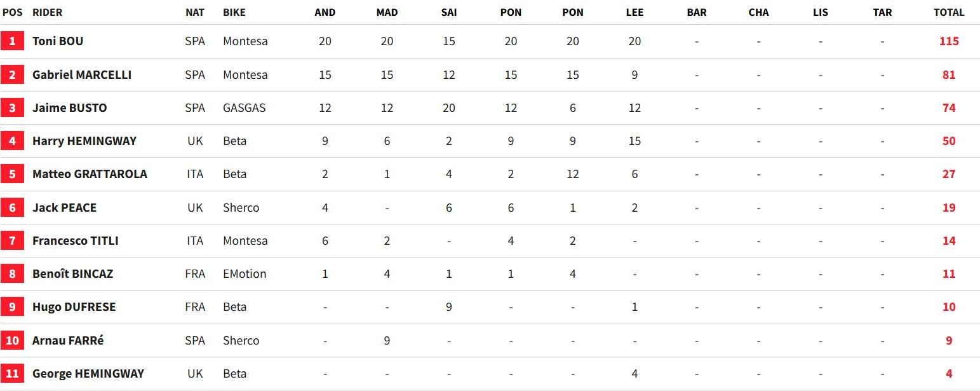This screenshot has width=980, height=391.
Task: Click Harry HEMINGWAY in the standings
Action: tap(84, 141)
